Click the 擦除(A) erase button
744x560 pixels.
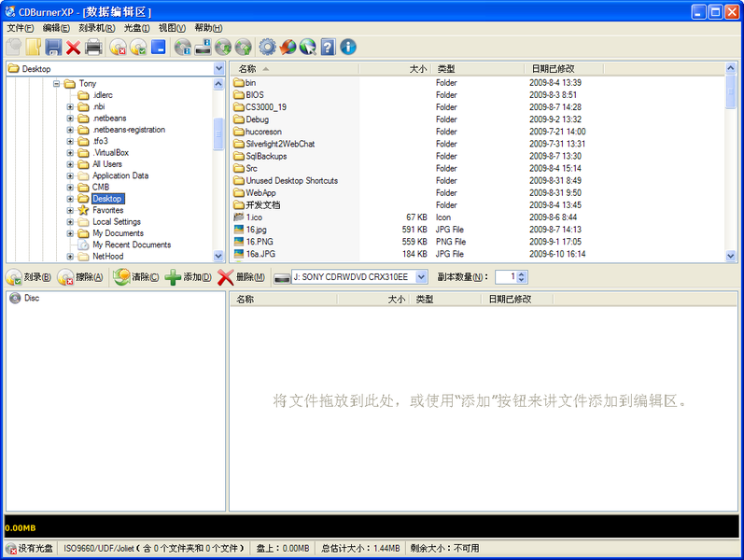[x=80, y=277]
